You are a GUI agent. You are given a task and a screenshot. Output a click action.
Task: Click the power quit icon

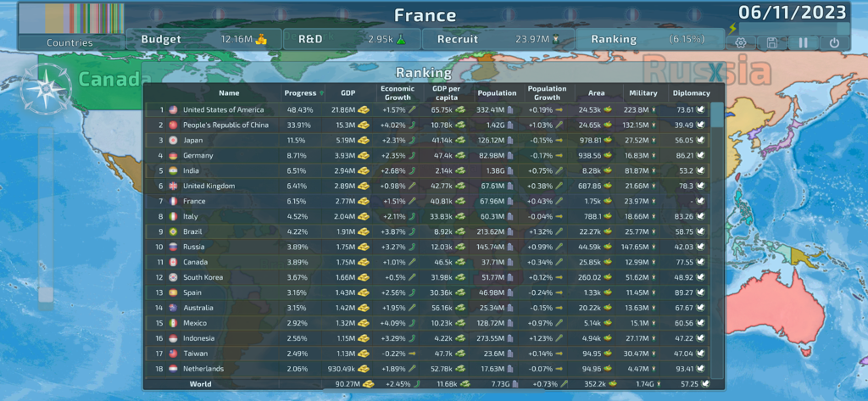pyautogui.click(x=834, y=42)
